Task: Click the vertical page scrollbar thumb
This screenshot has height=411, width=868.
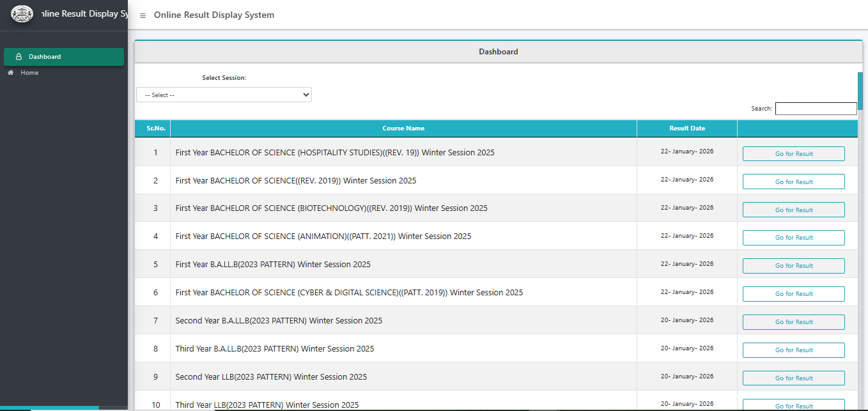Action: (x=860, y=91)
